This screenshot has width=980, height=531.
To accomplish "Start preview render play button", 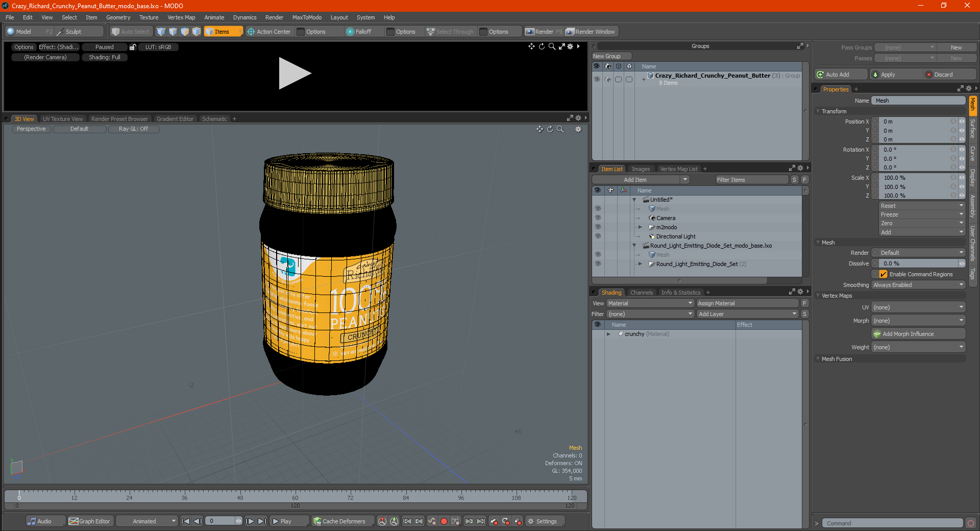I will [294, 74].
